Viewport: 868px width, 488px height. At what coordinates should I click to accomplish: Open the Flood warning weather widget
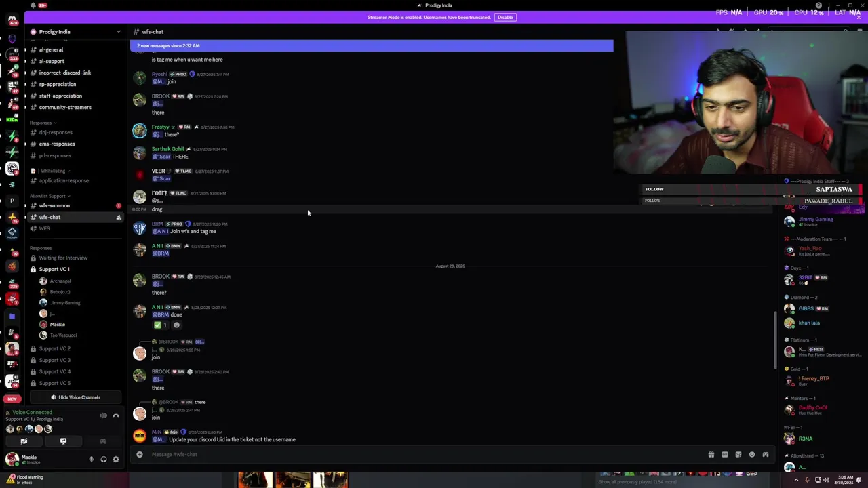pos(26,479)
